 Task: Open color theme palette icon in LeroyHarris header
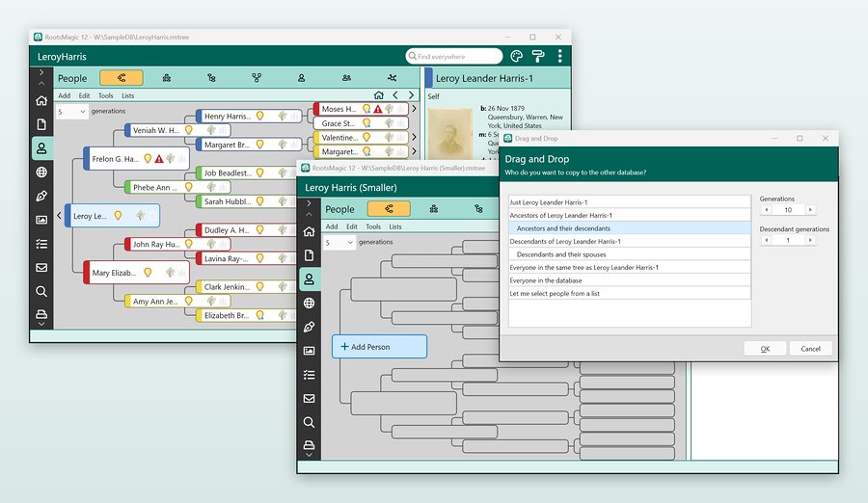pos(516,56)
